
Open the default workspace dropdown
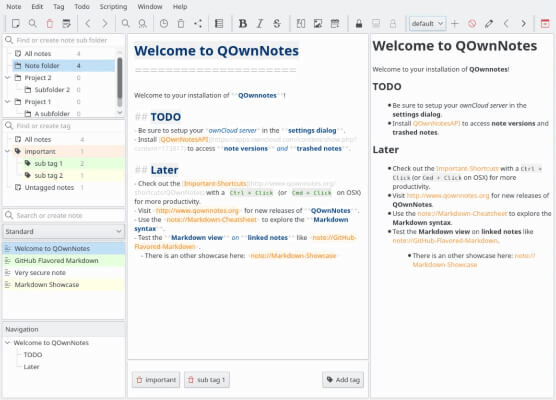tap(427, 24)
